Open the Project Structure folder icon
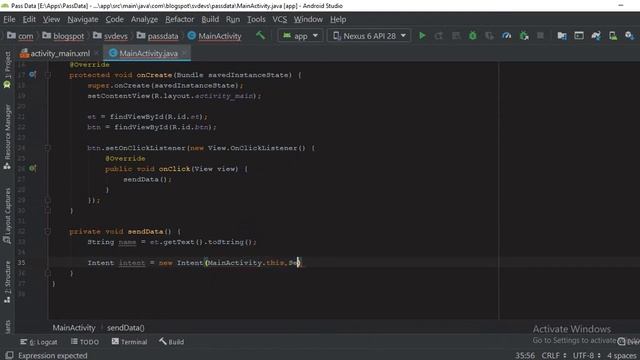This screenshot has height=360, width=640. click(562, 36)
